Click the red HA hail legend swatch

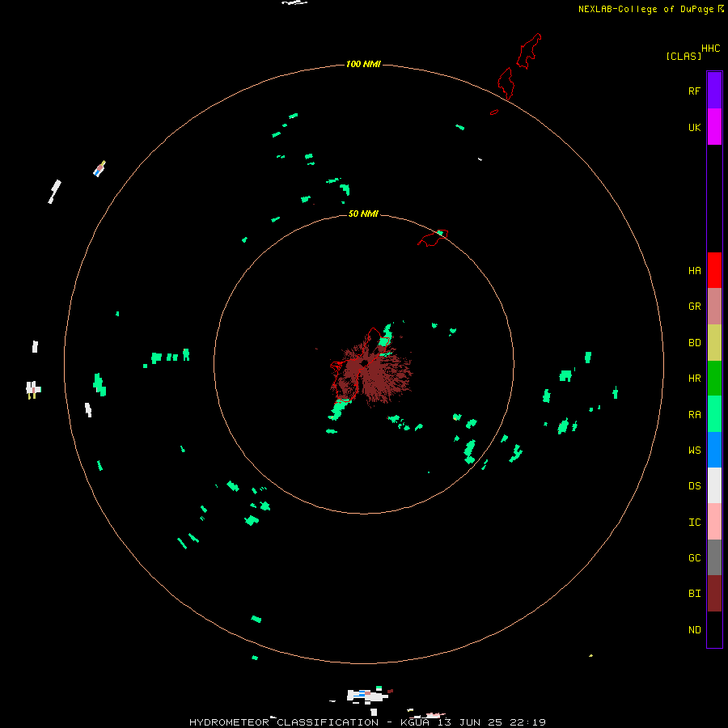coord(714,270)
